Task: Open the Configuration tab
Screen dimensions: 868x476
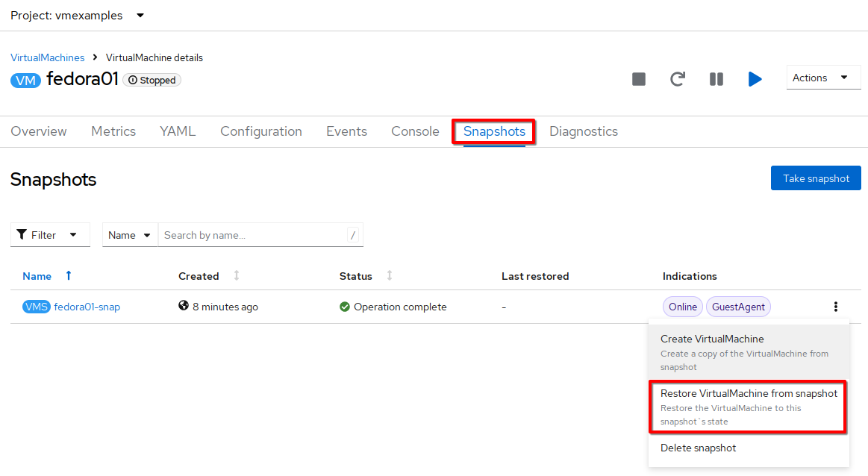Action: [x=261, y=131]
